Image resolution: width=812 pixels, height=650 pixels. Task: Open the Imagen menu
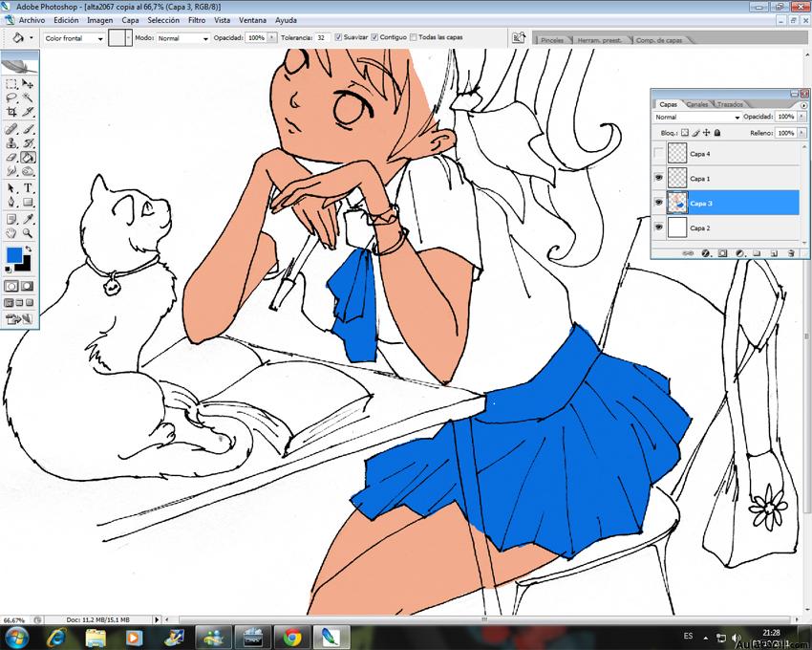100,20
